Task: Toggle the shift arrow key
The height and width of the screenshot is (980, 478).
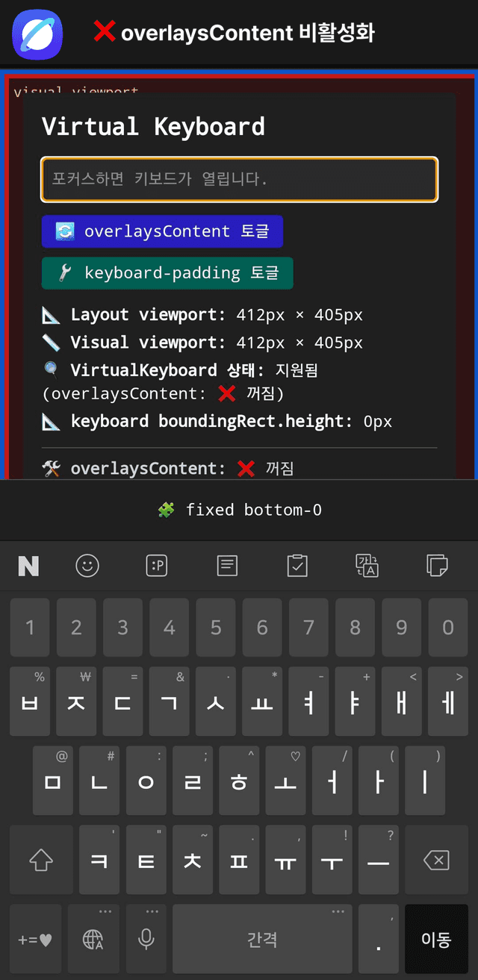Action: click(41, 860)
